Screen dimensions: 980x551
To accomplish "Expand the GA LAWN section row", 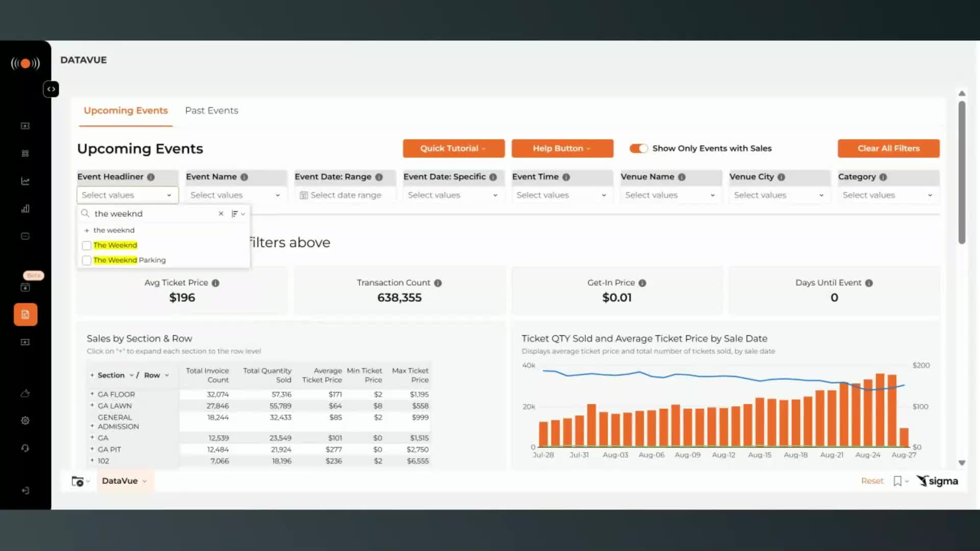I will tap(92, 406).
